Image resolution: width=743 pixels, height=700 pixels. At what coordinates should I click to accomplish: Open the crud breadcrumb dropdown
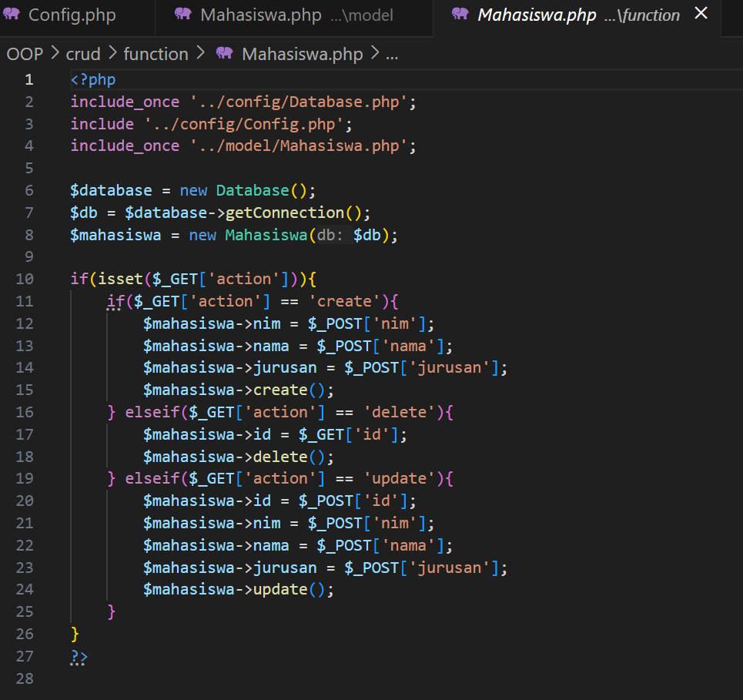[x=83, y=54]
